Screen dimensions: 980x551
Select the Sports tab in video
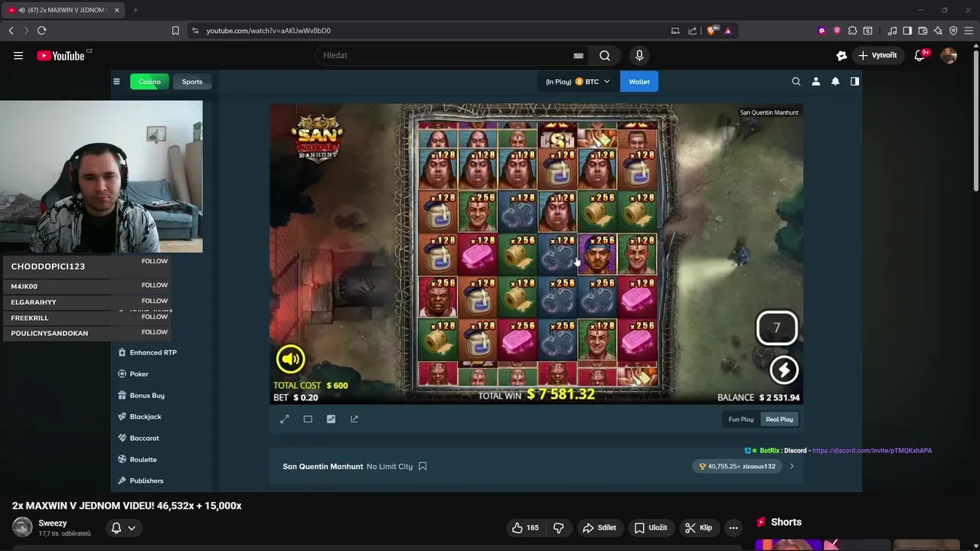(192, 82)
